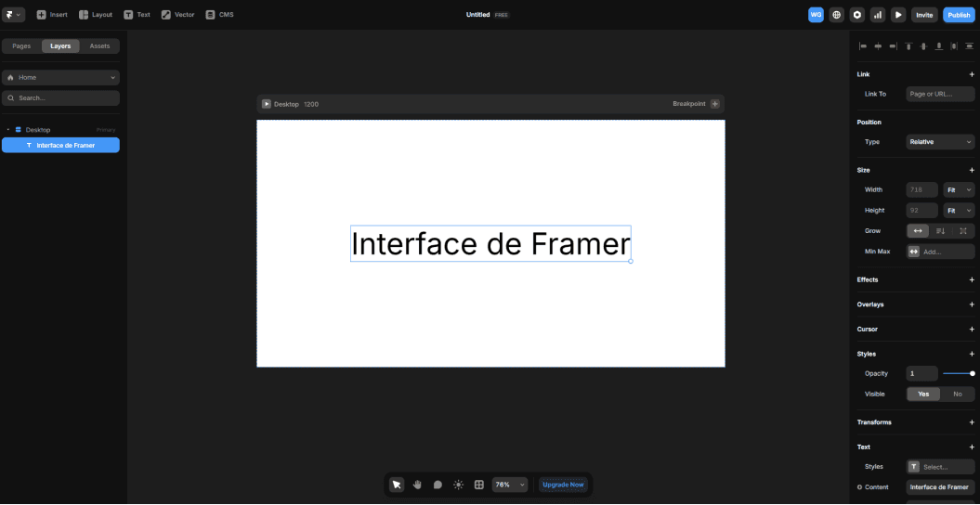
Task: Add a Link with the plus icon
Action: (x=972, y=74)
